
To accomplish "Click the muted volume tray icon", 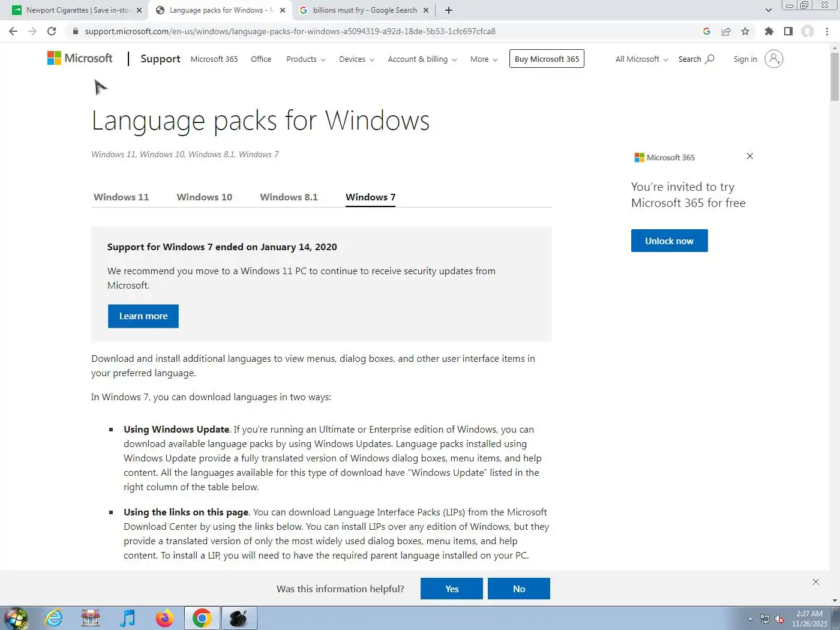I will point(779,619).
